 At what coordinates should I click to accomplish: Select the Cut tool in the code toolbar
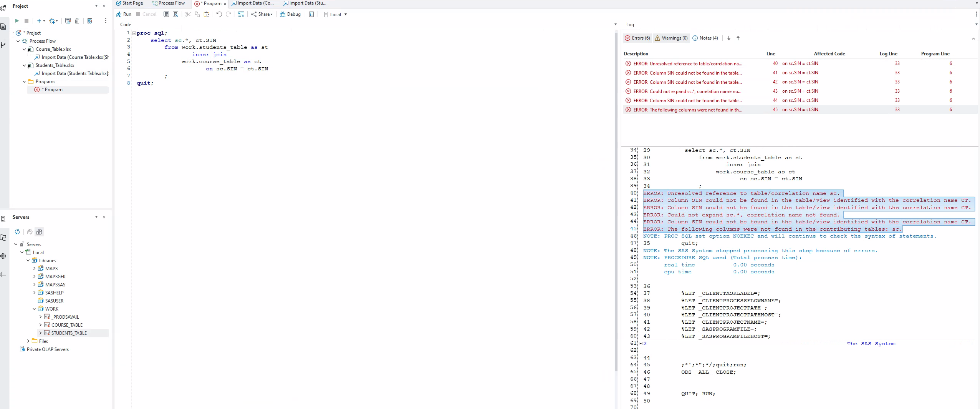tap(187, 14)
